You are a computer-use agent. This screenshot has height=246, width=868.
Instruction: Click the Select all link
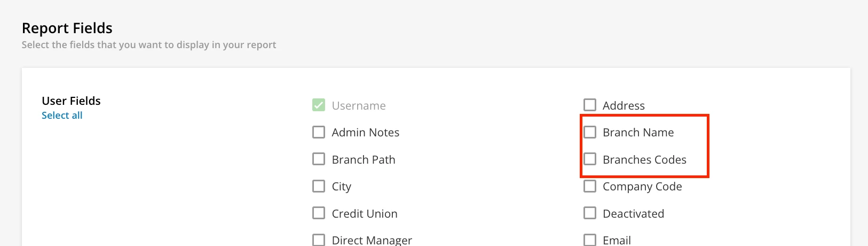point(62,116)
